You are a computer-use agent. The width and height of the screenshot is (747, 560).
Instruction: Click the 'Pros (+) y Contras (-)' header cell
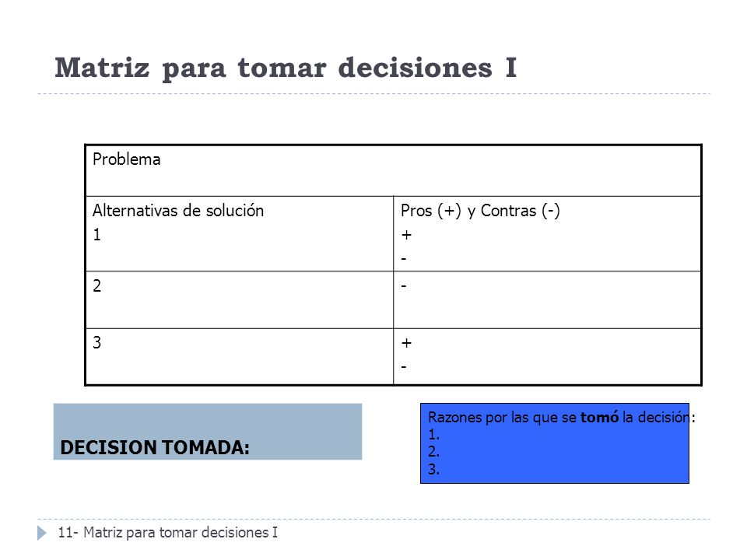[547, 233]
